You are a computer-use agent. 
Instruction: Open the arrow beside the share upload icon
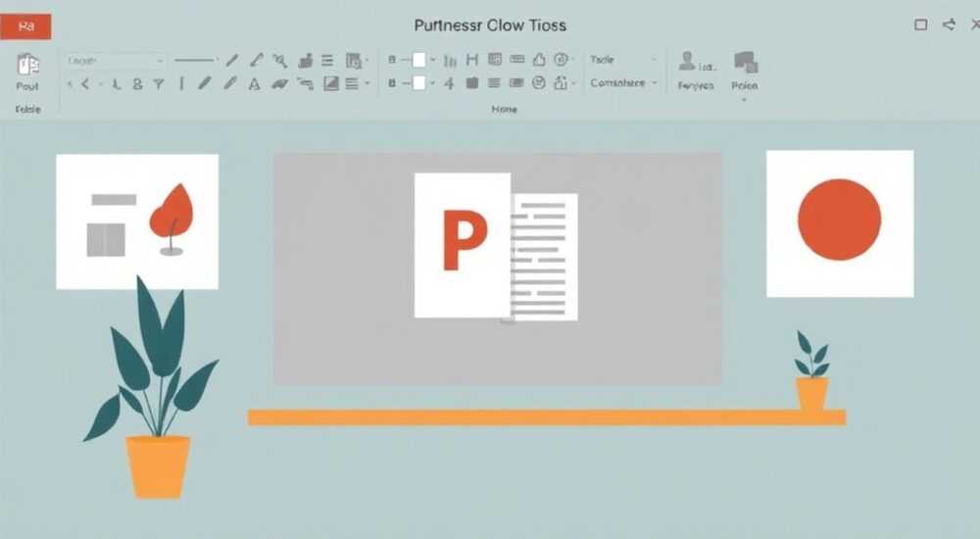(572, 83)
